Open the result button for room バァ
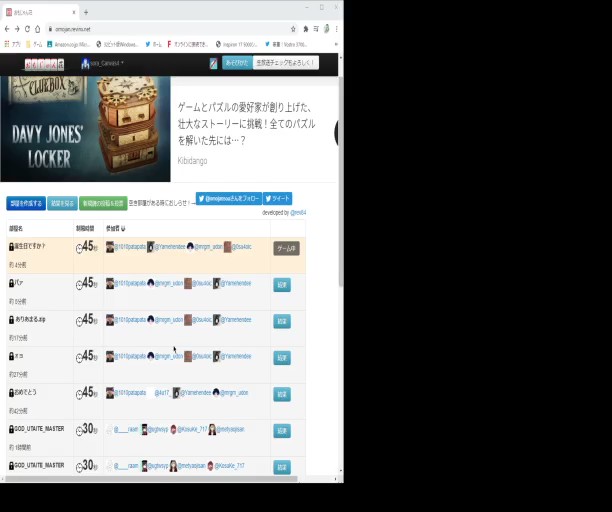 pos(282,285)
